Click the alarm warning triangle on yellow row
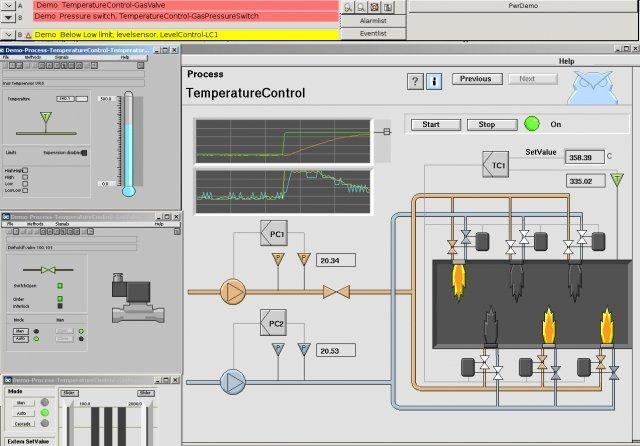 [28, 35]
